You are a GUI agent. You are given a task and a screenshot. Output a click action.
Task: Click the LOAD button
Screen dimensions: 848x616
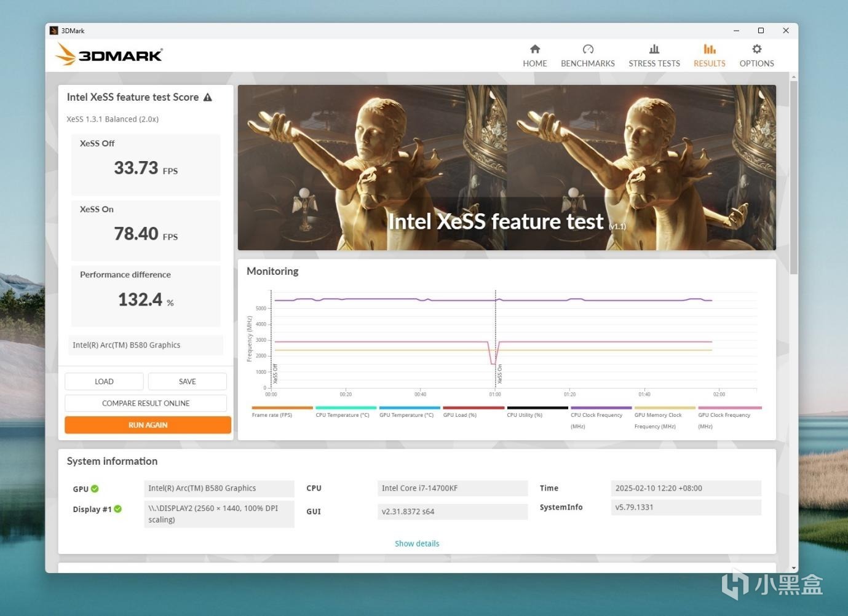coord(104,382)
